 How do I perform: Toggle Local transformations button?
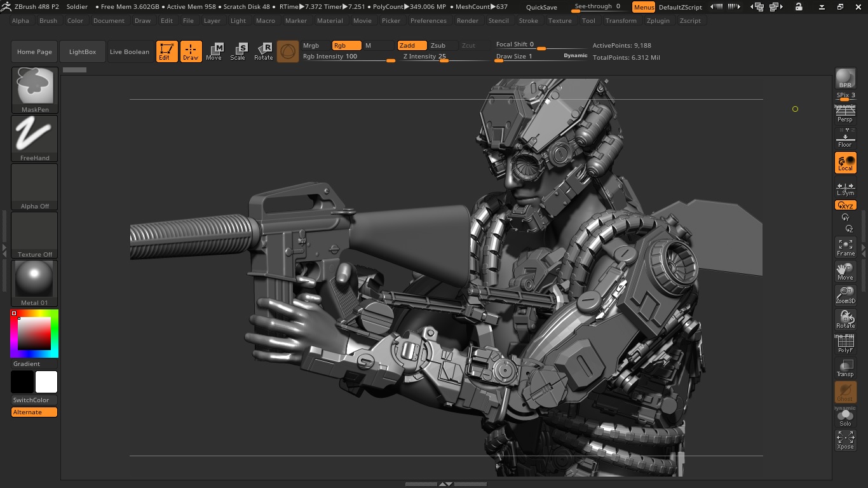(845, 163)
